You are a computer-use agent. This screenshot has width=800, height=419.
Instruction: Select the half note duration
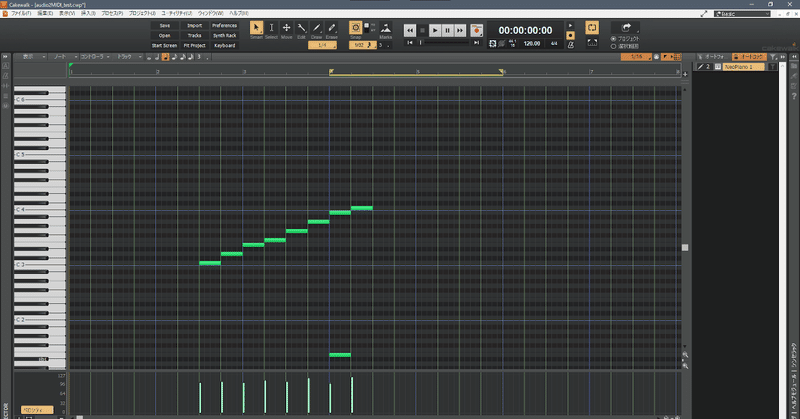pyautogui.click(x=157, y=57)
